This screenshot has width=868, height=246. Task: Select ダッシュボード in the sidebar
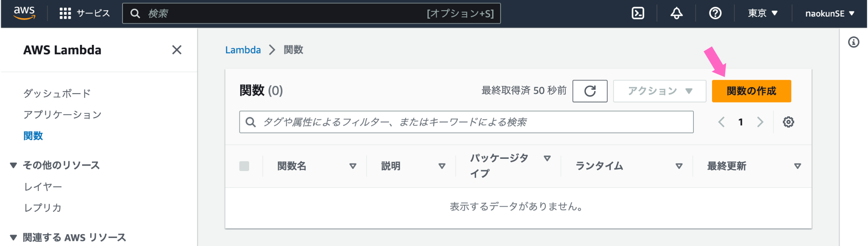coord(57,93)
